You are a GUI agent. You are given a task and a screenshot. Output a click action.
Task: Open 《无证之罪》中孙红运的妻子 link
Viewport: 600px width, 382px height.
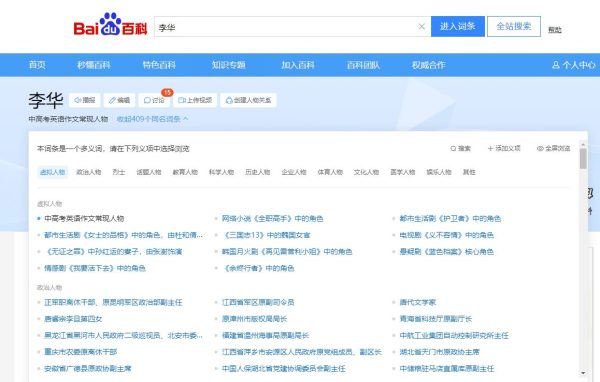point(113,251)
